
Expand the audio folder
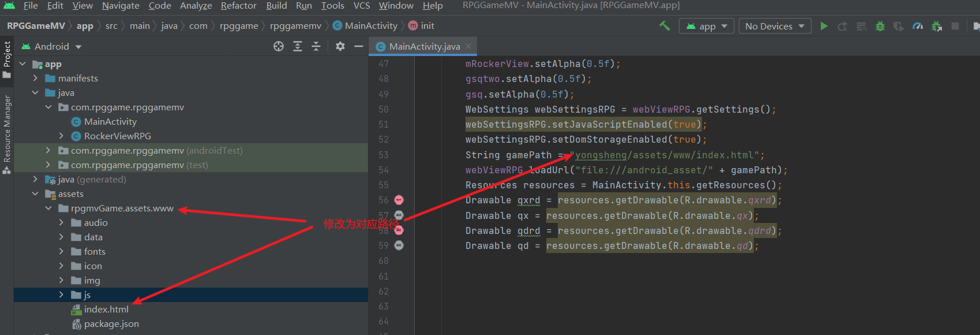click(61, 222)
